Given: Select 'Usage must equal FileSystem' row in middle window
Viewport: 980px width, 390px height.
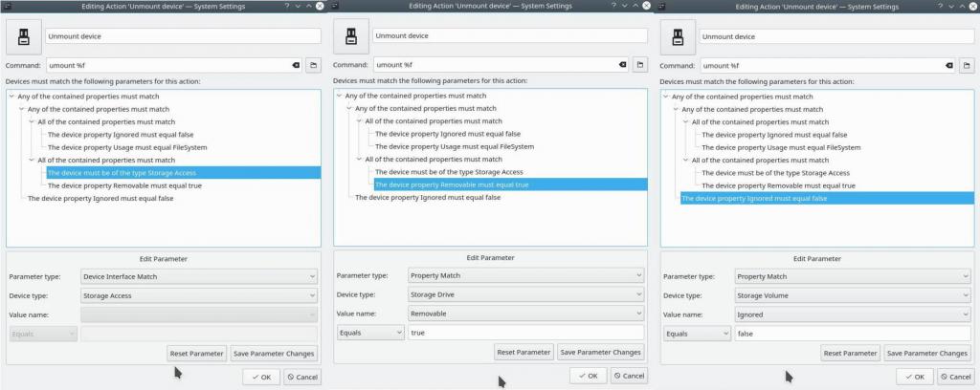Looking at the screenshot, I should [455, 146].
